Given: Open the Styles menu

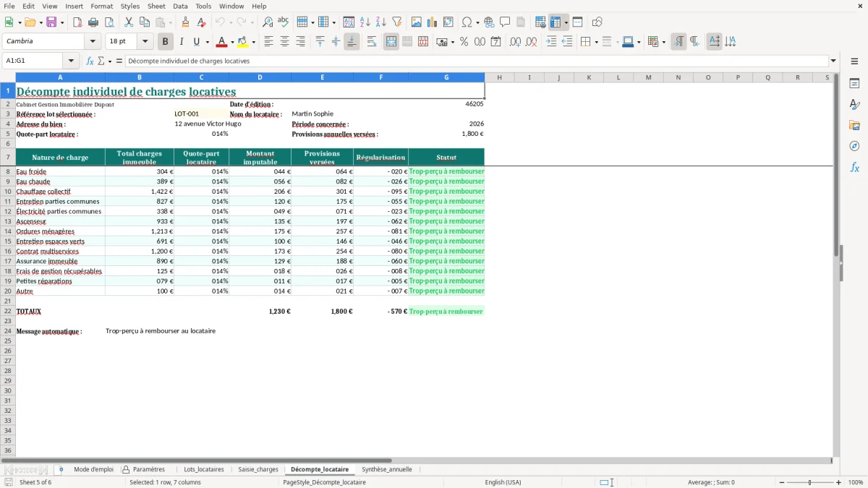Looking at the screenshot, I should (130, 6).
